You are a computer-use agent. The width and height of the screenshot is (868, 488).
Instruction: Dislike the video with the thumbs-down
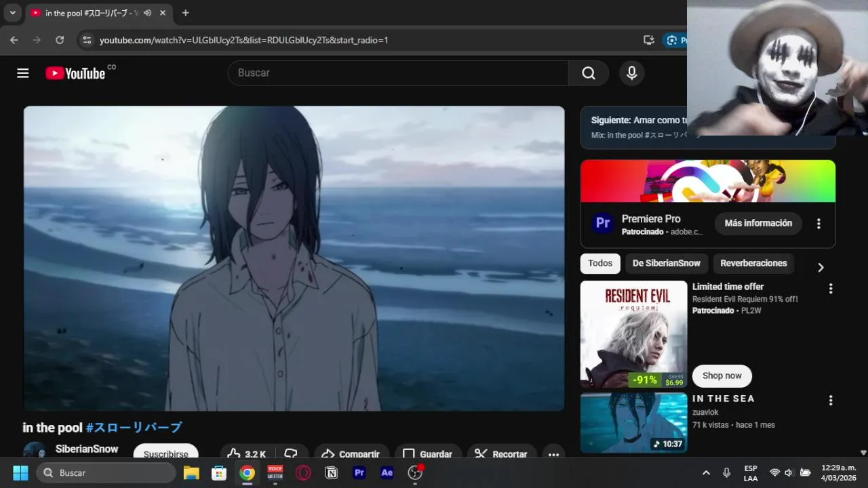coord(292,453)
